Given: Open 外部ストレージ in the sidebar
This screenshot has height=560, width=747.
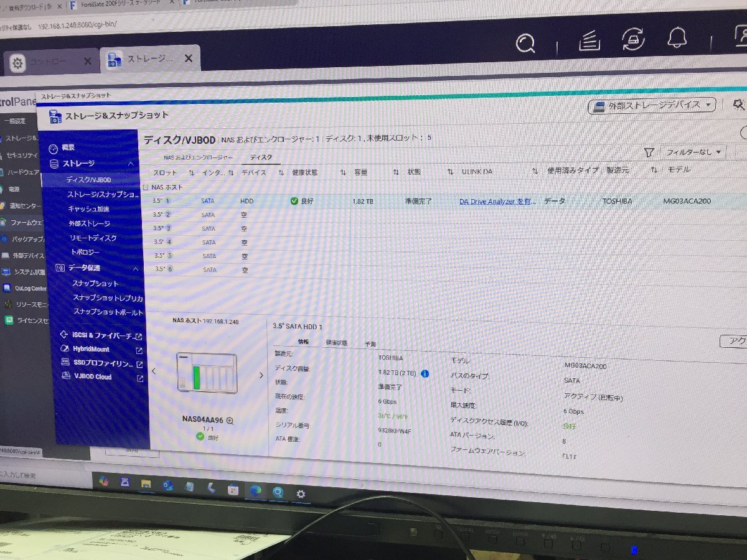Looking at the screenshot, I should (90, 223).
